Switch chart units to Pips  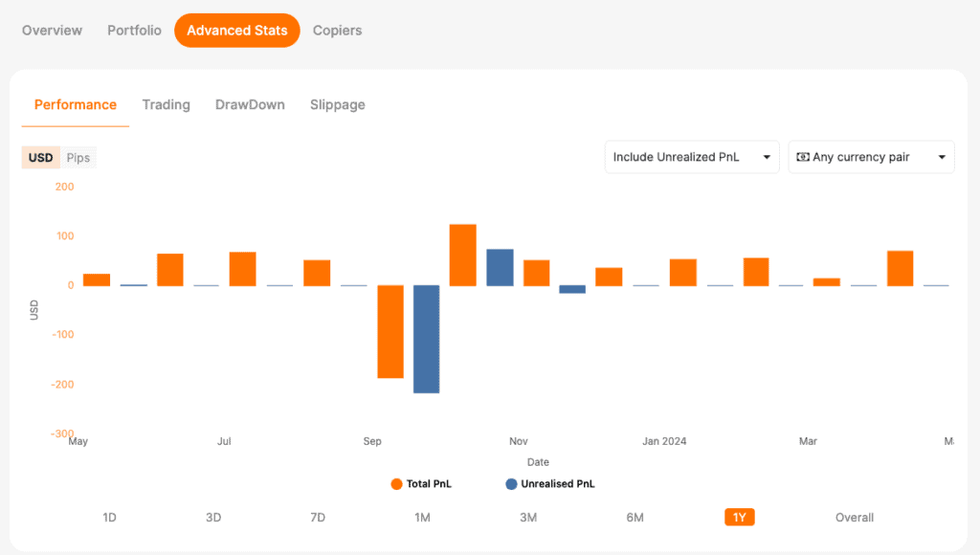point(78,158)
